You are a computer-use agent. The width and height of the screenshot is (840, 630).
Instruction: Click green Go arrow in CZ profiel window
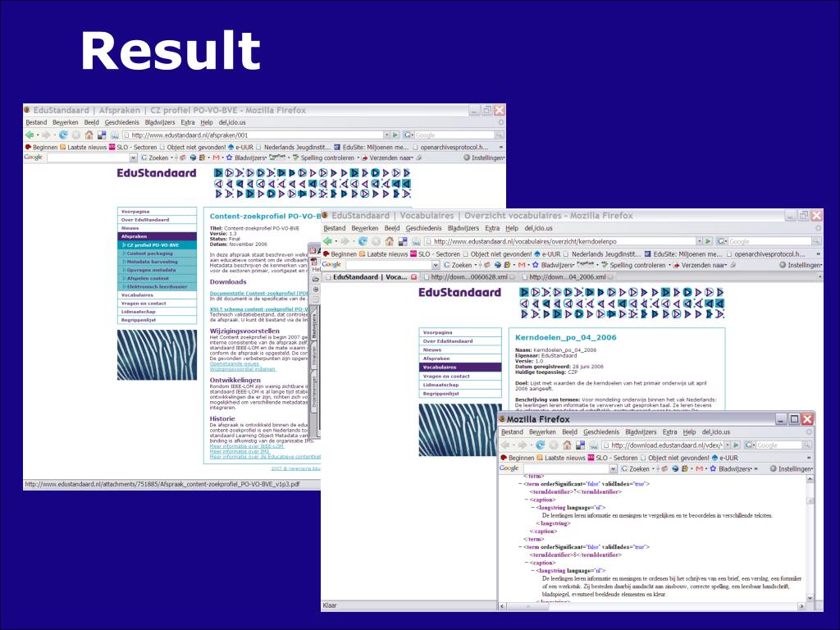395,135
